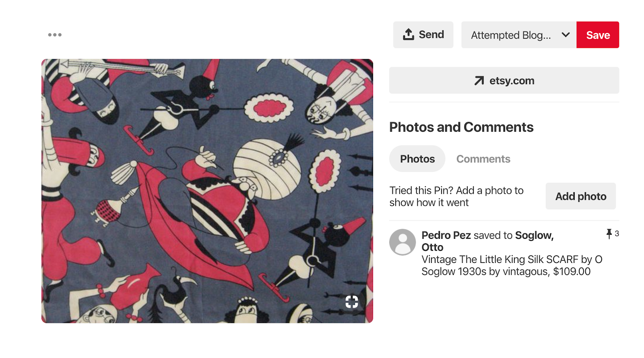Switch to the Comments tab
This screenshot has width=644, height=358.
(483, 159)
